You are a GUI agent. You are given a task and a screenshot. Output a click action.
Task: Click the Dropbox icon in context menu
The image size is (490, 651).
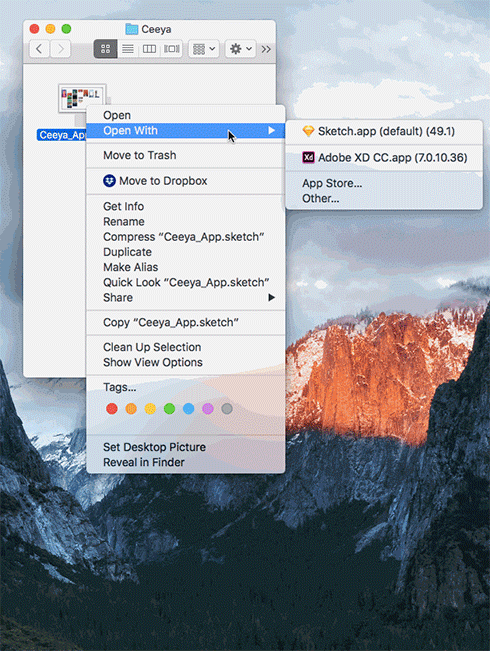(109, 181)
